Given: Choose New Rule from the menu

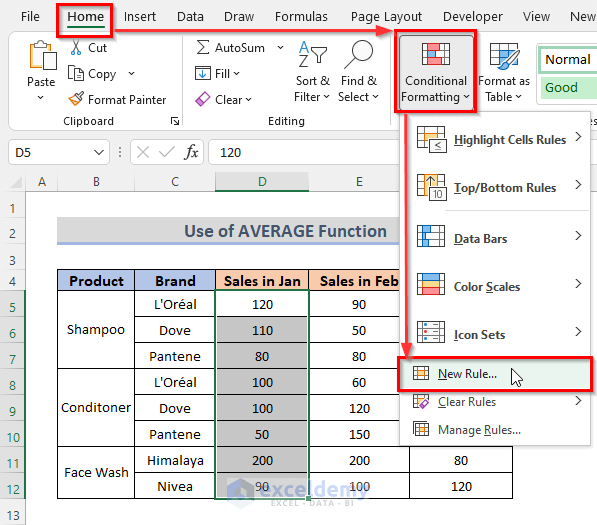Looking at the screenshot, I should tap(495, 374).
